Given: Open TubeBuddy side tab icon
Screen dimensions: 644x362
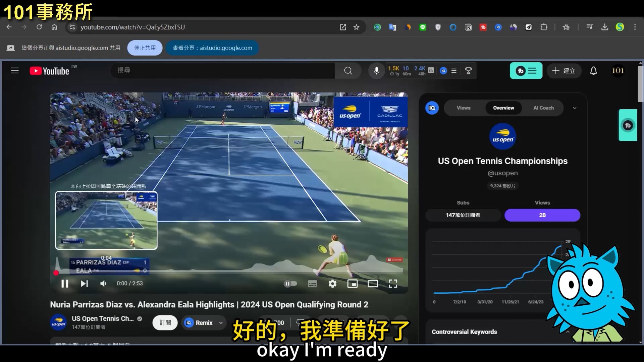Looking at the screenshot, I should [628, 125].
